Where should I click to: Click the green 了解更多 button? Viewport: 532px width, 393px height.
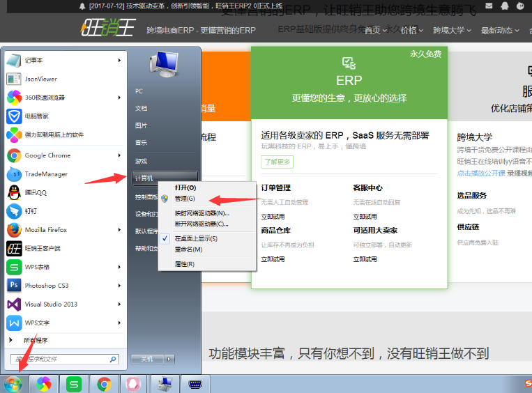[x=278, y=162]
